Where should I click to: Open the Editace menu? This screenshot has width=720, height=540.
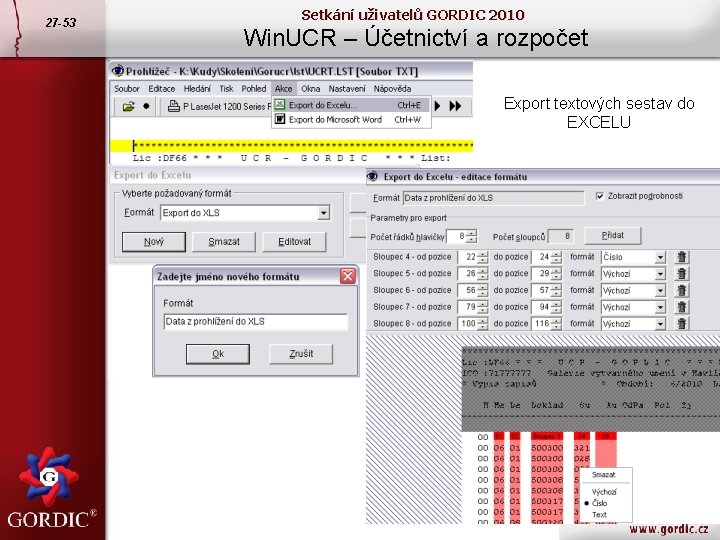click(x=162, y=89)
